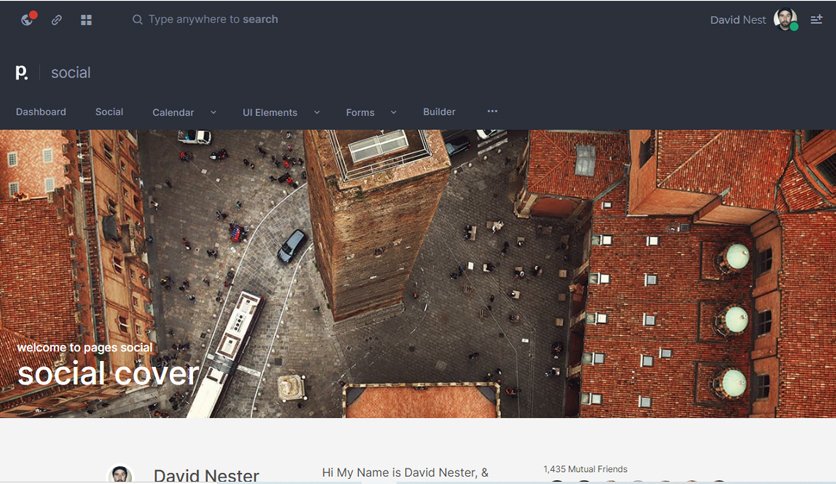Click the '1,435 Mutual Friends' label
The image size is (836, 484).
585,469
